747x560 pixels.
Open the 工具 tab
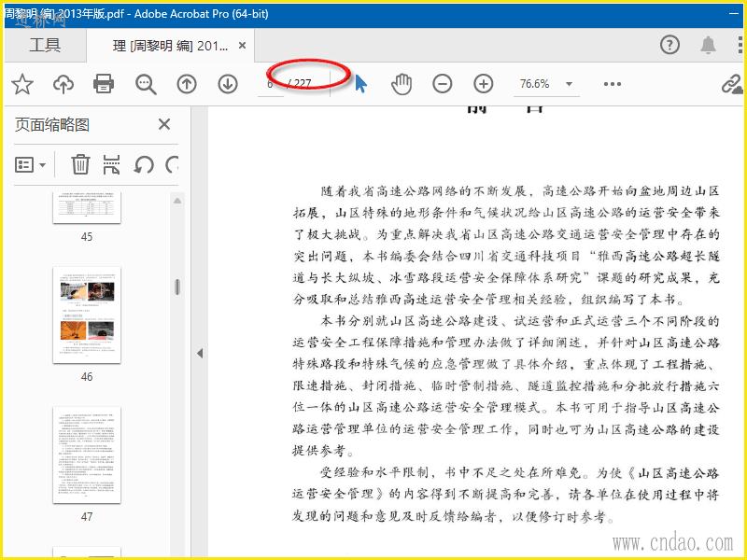point(45,45)
